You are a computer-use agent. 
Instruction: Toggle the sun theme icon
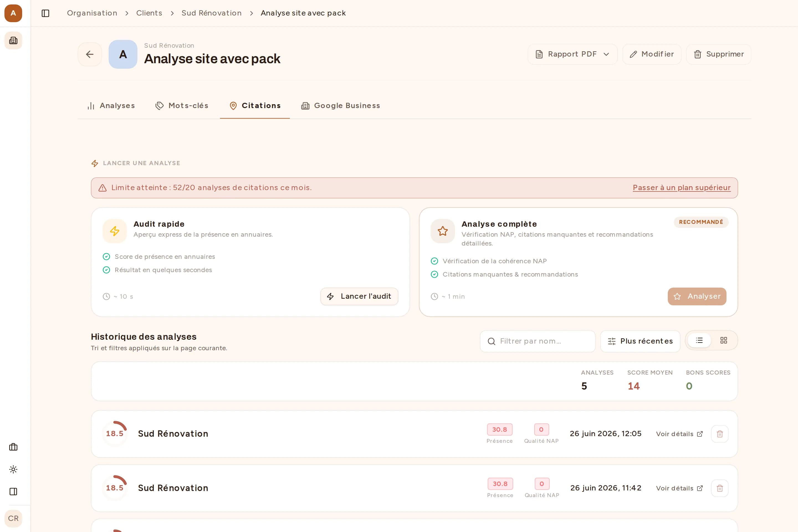click(13, 469)
